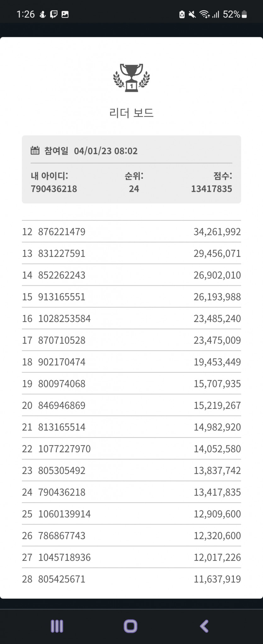Tap the muted sound icon in status bar
This screenshot has height=644, width=263.
(x=192, y=14)
